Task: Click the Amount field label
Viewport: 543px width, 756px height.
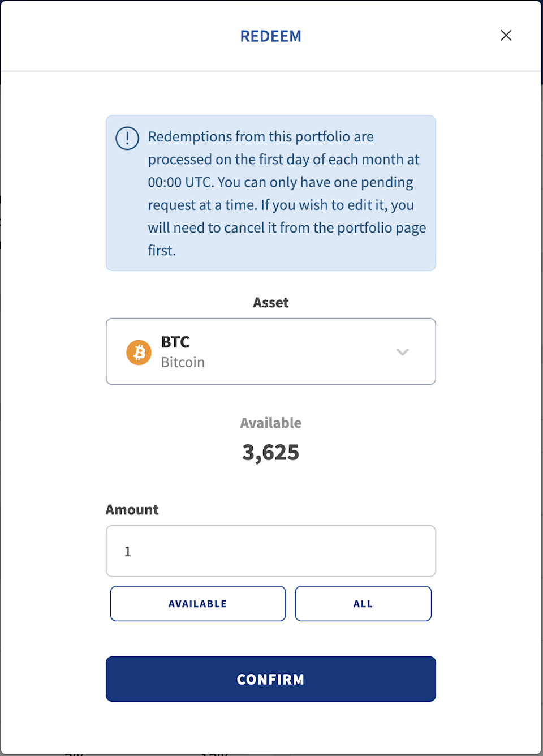Action: (132, 510)
